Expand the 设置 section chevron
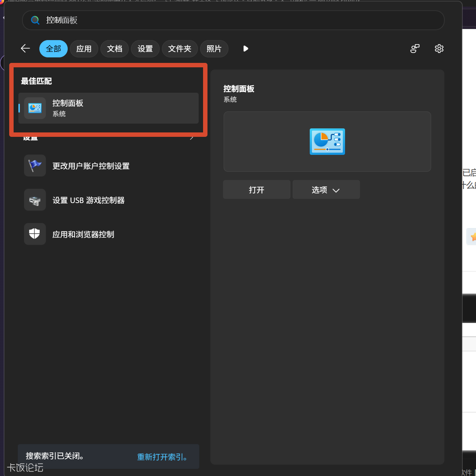This screenshot has height=476, width=476. 192,138
